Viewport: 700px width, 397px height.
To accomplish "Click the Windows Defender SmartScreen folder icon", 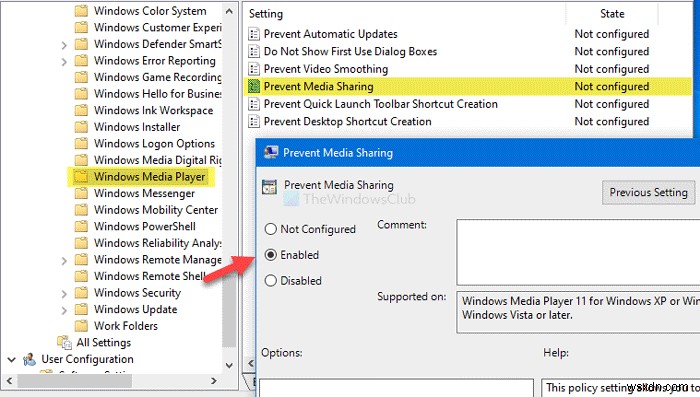I will tap(81, 44).
